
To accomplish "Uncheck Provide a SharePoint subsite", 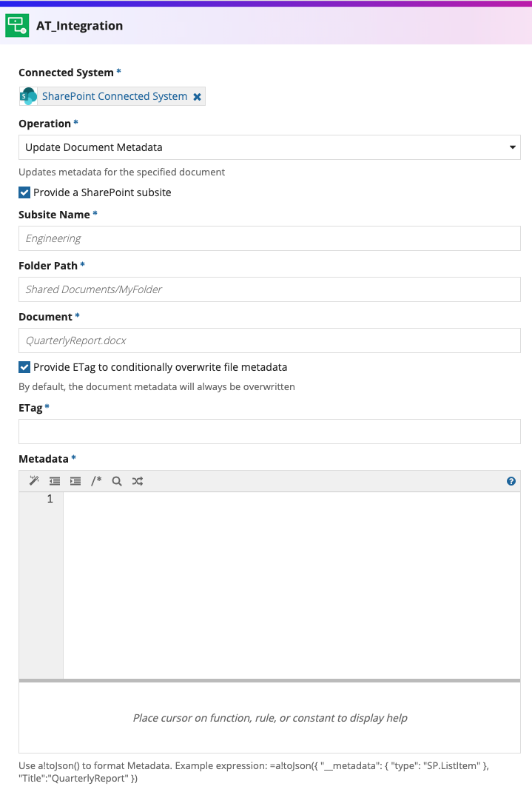I will 24,192.
